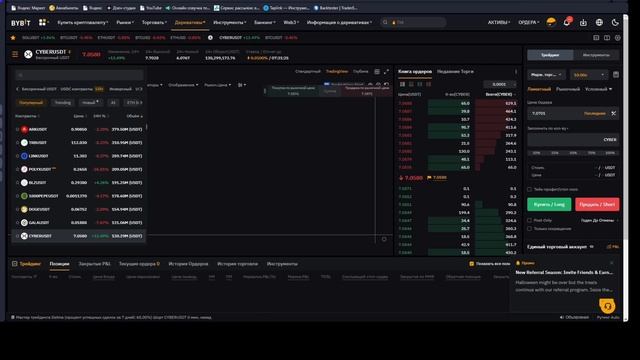
Task: Click the search magnifier icon in header
Action: (385, 22)
